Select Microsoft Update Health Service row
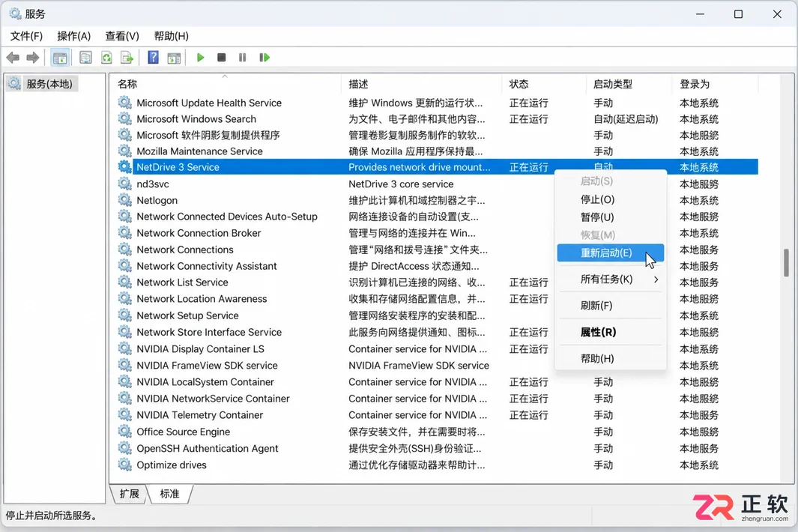This screenshot has height=532, width=798. [x=438, y=103]
